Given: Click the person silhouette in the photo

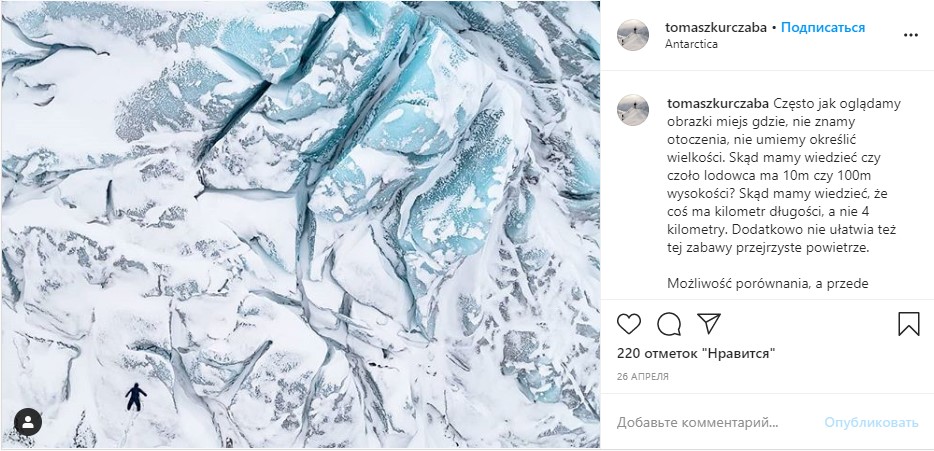Looking at the screenshot, I should [x=135, y=396].
